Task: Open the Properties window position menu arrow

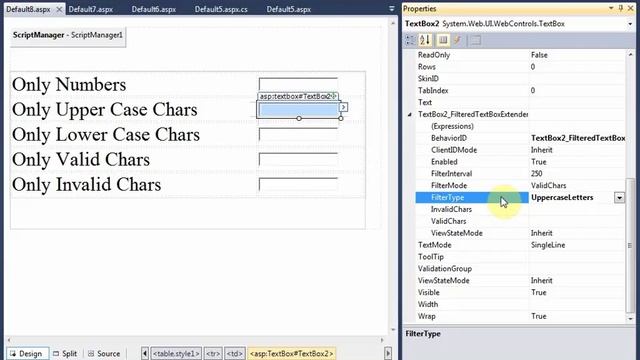Action: pos(611,8)
